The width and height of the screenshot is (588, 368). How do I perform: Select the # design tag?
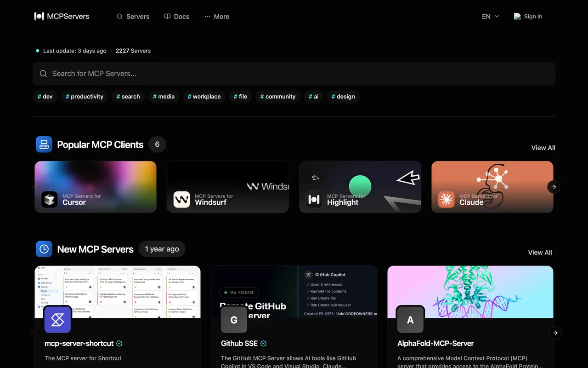(x=343, y=97)
